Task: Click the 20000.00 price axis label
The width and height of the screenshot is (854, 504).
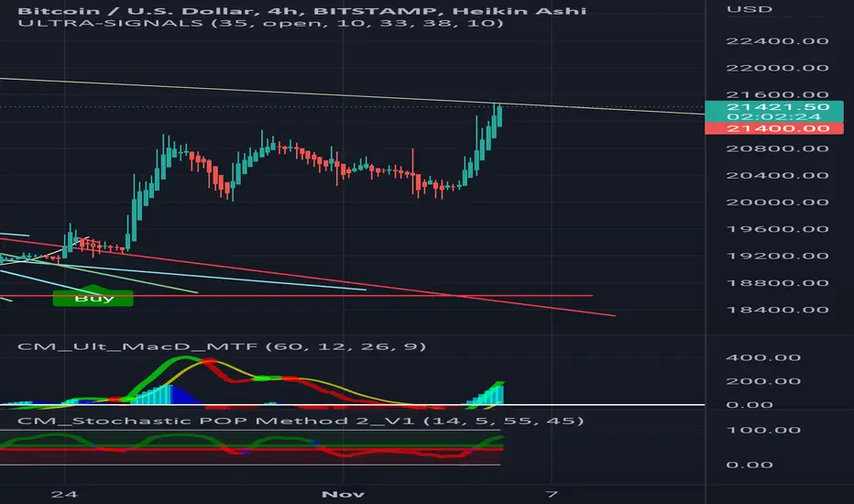Action: 778,203
